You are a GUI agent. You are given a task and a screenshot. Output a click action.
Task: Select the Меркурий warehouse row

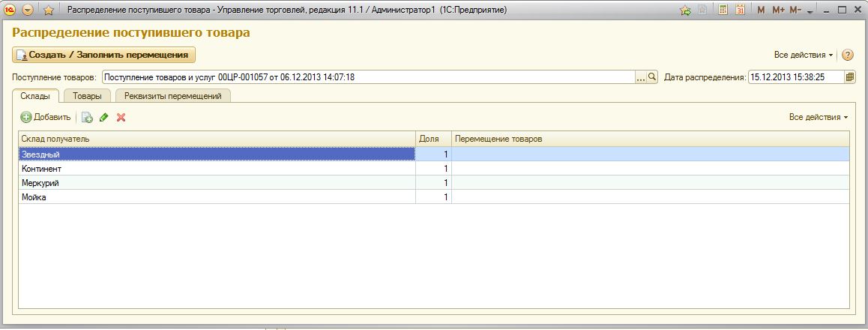click(217, 183)
